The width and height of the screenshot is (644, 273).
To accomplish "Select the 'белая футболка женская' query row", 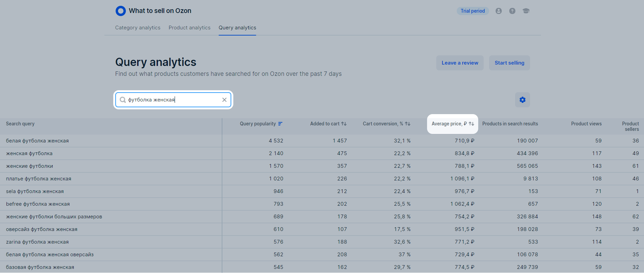I will click(x=37, y=141).
